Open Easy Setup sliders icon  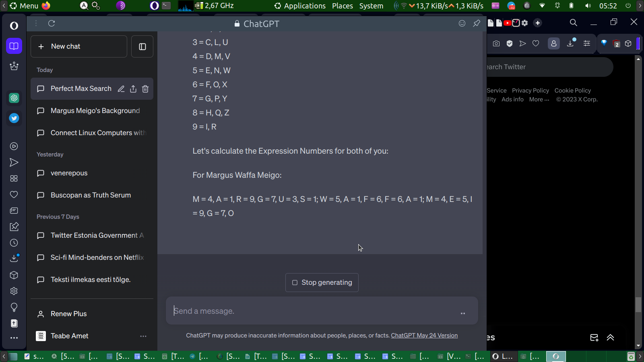click(587, 43)
